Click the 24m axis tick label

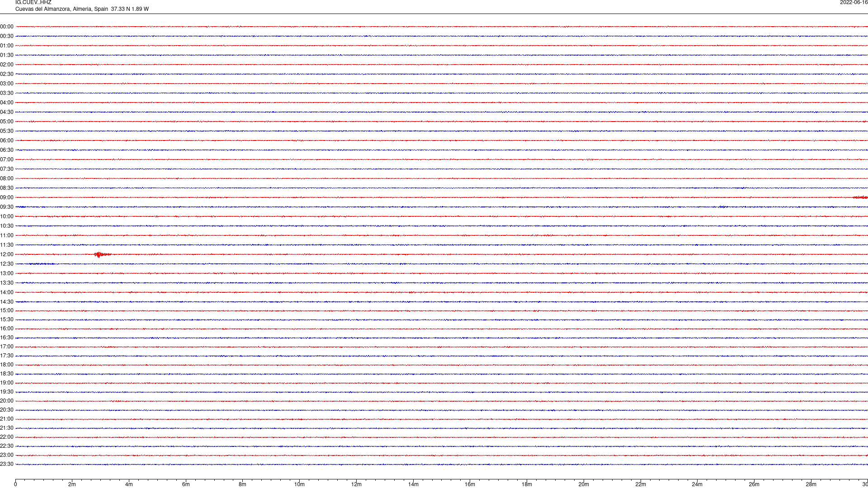(697, 484)
